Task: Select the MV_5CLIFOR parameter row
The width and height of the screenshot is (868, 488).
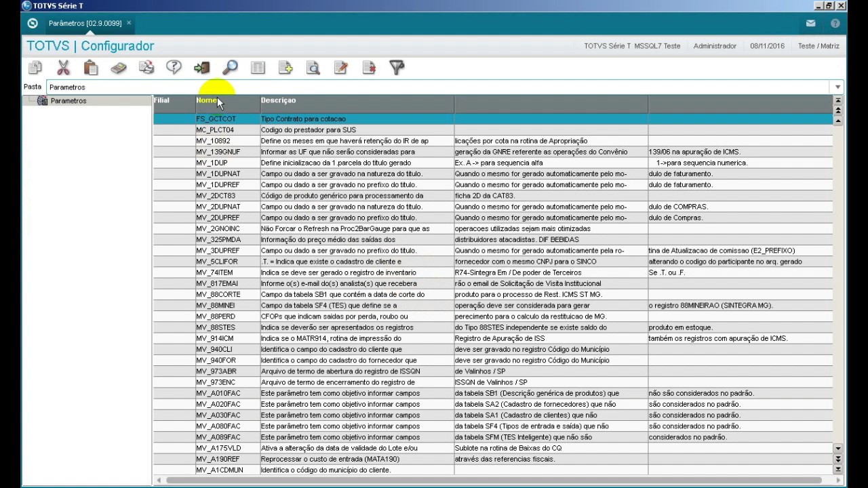Action: pyautogui.click(x=493, y=262)
